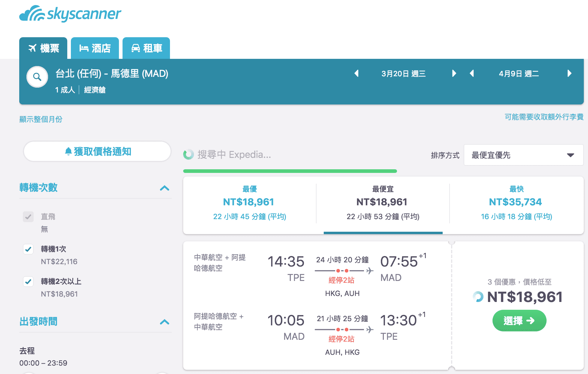
Task: Toggle the 直飛 direct checkbox
Action: pos(28,217)
